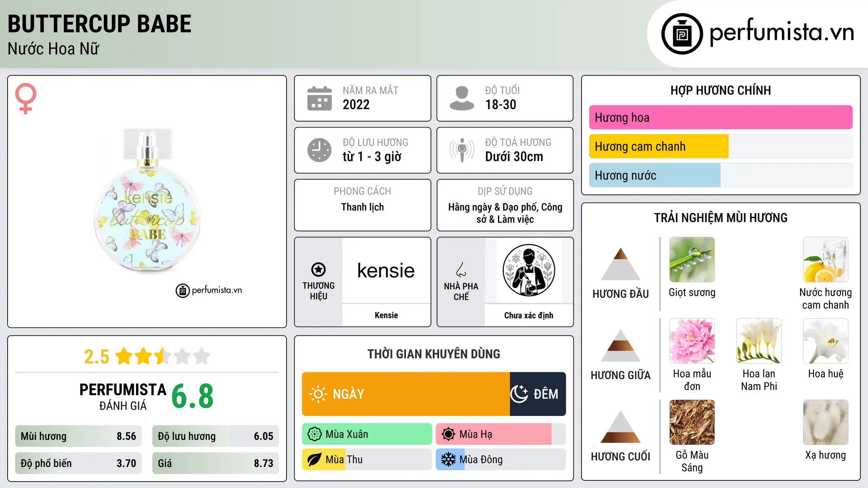The width and height of the screenshot is (868, 488).
Task: Click the Hương giữa pyramid icon
Action: (x=620, y=345)
